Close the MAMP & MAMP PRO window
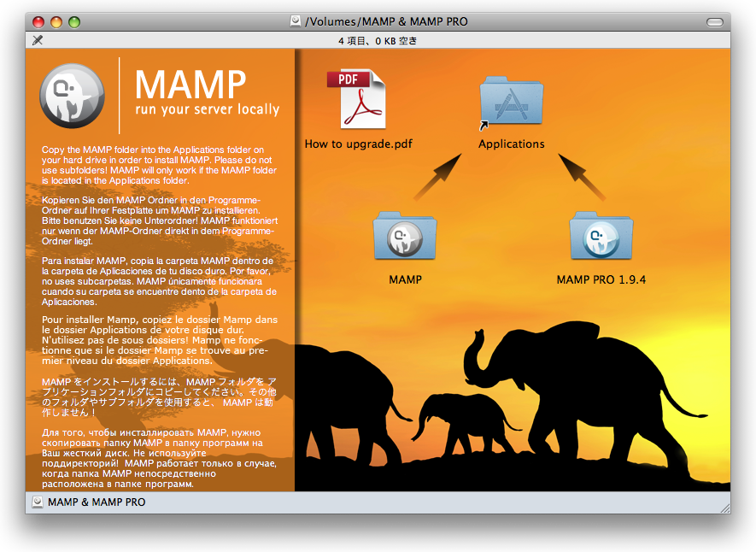 (x=38, y=21)
